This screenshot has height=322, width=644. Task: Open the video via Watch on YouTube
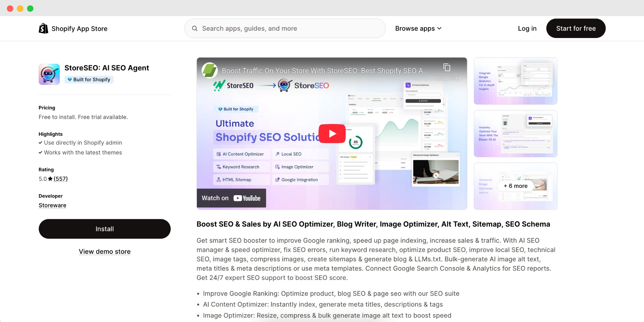231,198
